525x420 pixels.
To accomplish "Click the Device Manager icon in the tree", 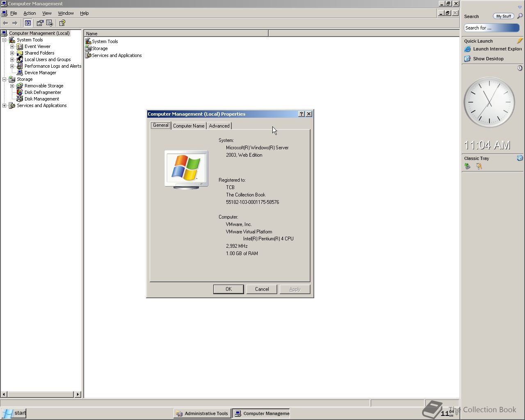I will click(x=20, y=73).
